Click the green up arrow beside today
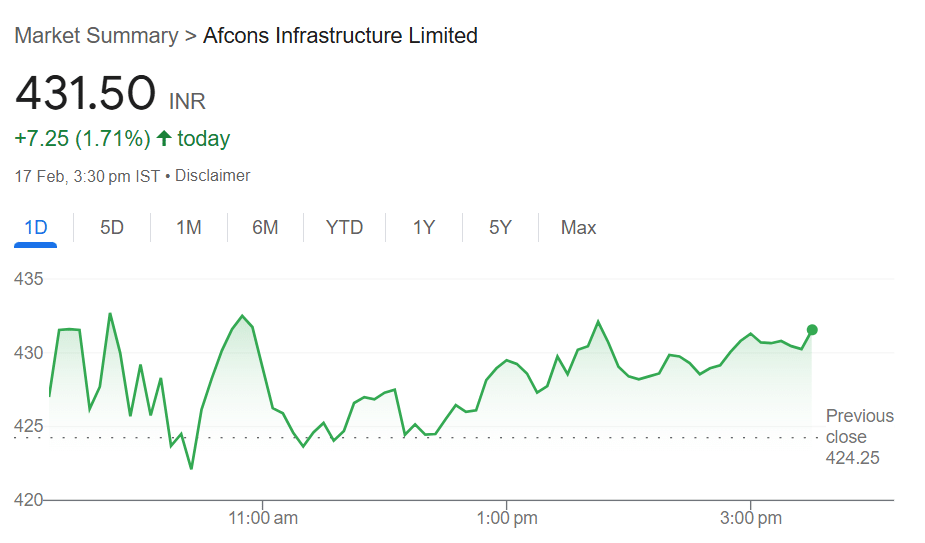925x543 pixels. (x=164, y=138)
